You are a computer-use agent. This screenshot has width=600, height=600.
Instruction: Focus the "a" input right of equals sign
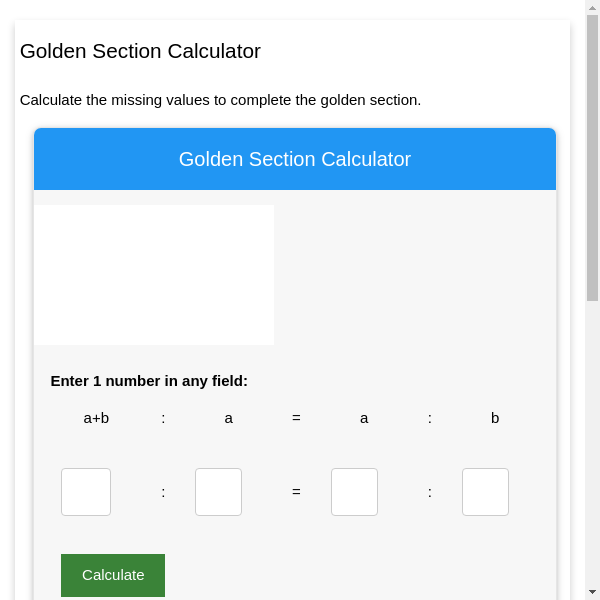point(354,492)
